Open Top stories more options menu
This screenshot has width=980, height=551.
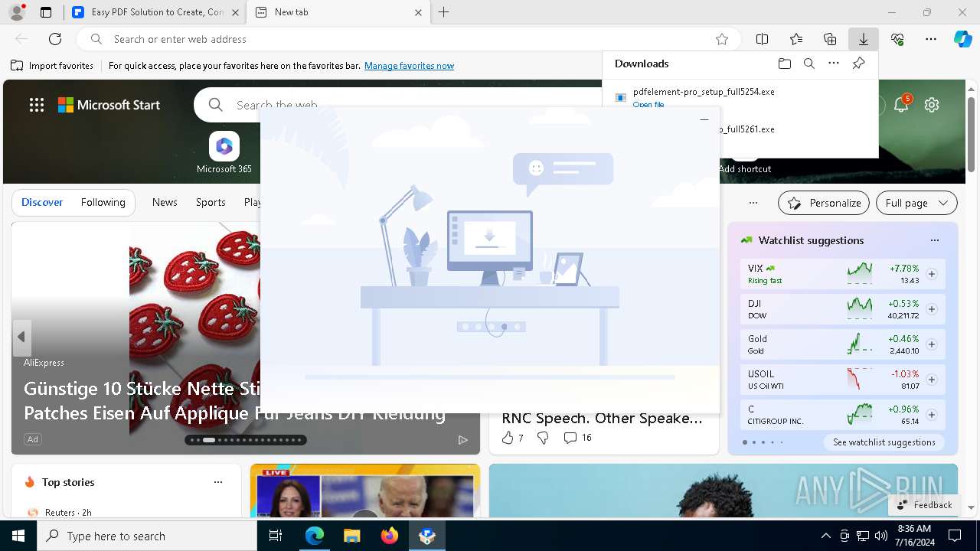218,482
